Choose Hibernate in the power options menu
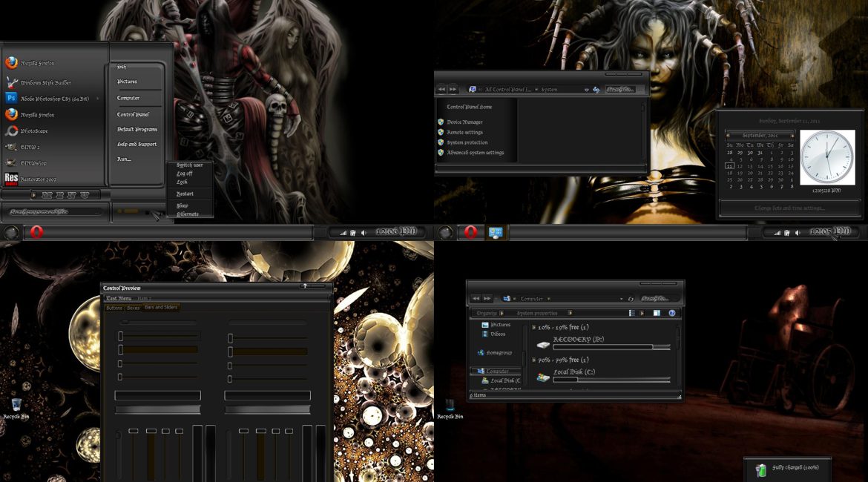The height and width of the screenshot is (482, 868). (x=187, y=214)
